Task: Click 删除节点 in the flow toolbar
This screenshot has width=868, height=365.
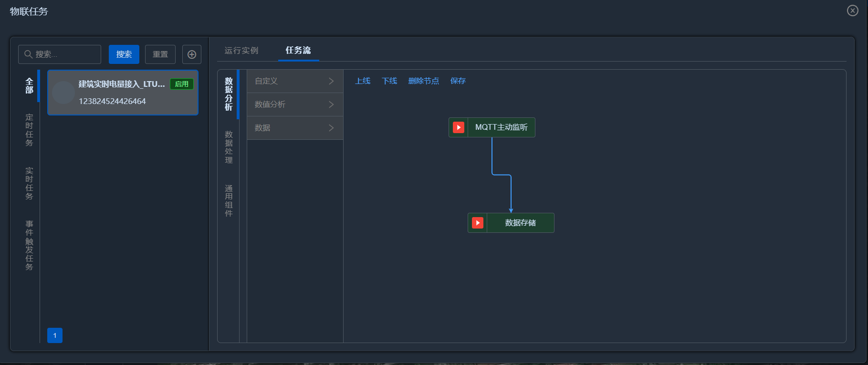Action: (423, 81)
